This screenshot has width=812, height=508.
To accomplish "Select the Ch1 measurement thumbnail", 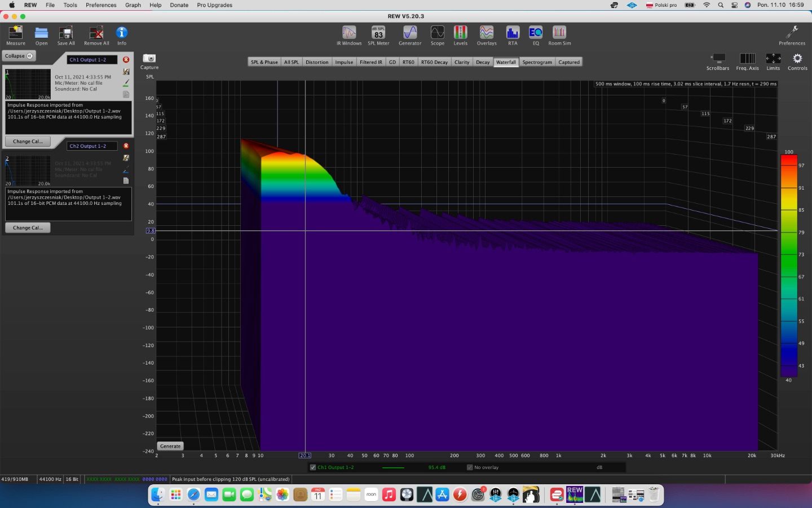I will pos(28,84).
